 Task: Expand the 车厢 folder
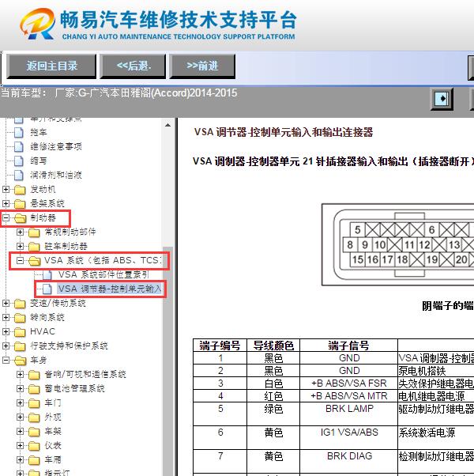pos(20,459)
